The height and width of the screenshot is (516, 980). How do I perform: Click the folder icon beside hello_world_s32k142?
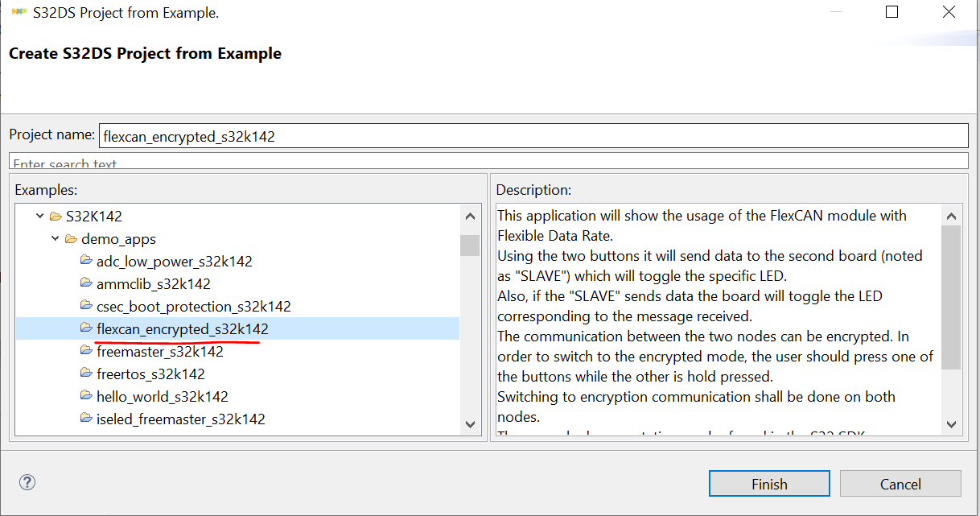86,396
